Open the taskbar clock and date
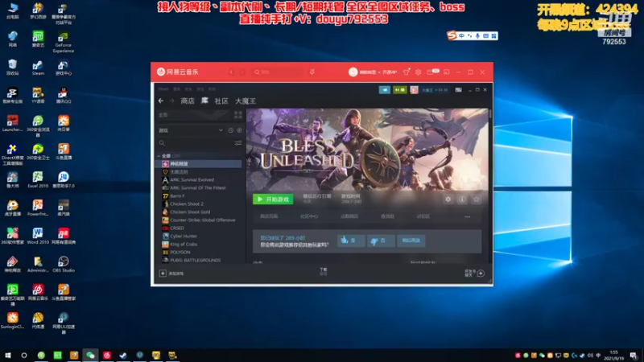The image size is (644, 362). (x=614, y=356)
